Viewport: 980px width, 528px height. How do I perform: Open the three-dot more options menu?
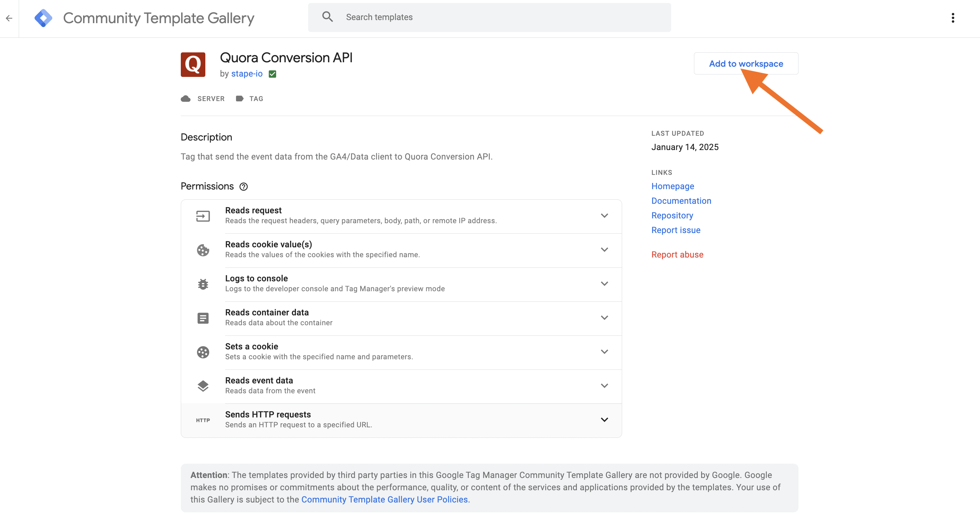953,18
